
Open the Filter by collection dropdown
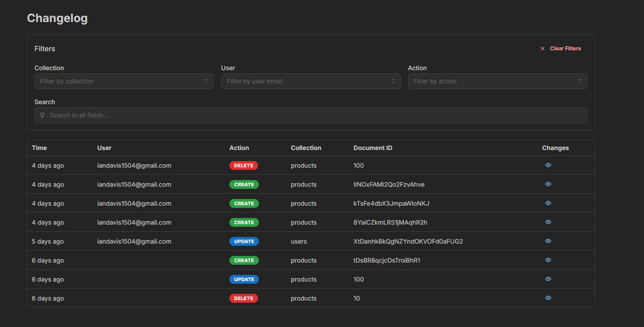point(124,81)
